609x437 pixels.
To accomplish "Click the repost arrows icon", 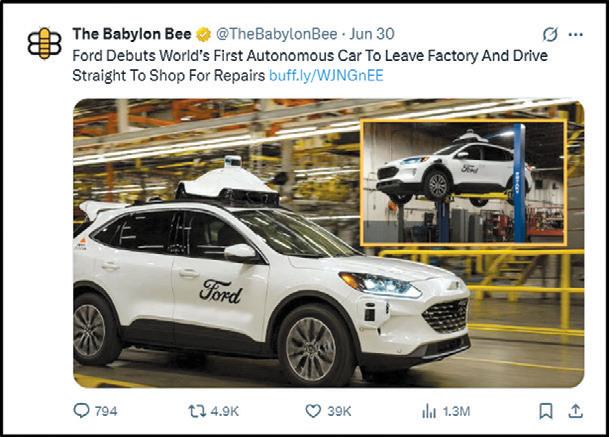I will click(x=197, y=411).
